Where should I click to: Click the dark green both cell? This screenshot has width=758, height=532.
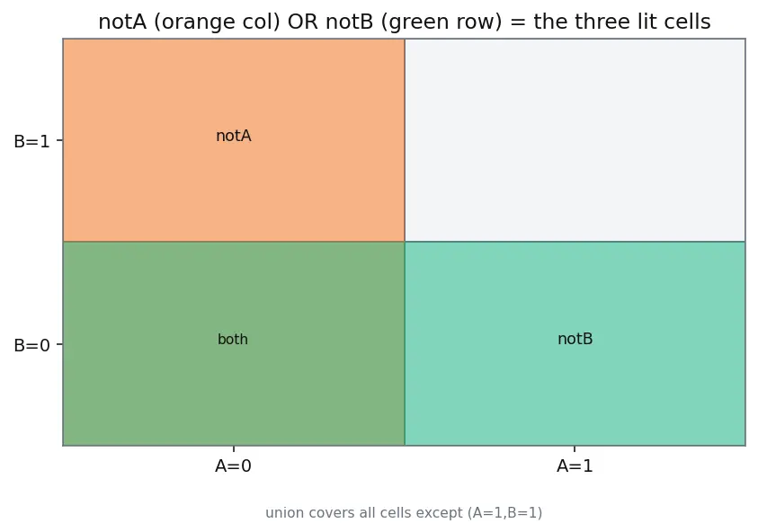coord(234,343)
